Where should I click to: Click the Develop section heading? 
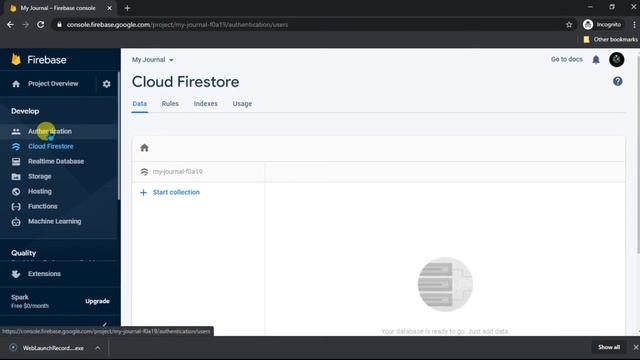click(25, 111)
